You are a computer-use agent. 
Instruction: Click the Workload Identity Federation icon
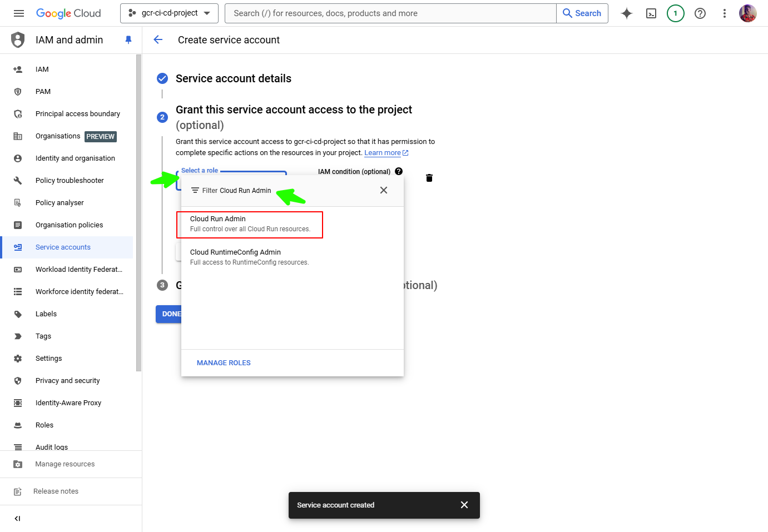tap(18, 270)
